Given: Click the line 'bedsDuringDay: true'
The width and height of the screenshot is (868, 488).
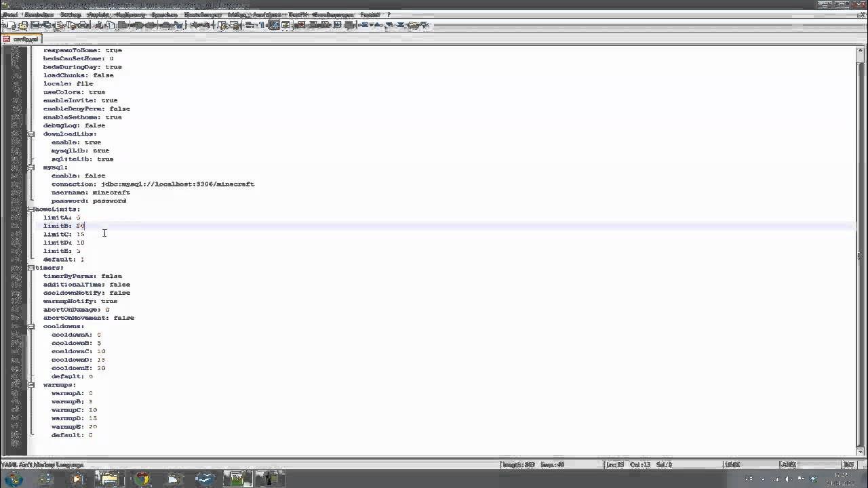Looking at the screenshot, I should tap(83, 67).
